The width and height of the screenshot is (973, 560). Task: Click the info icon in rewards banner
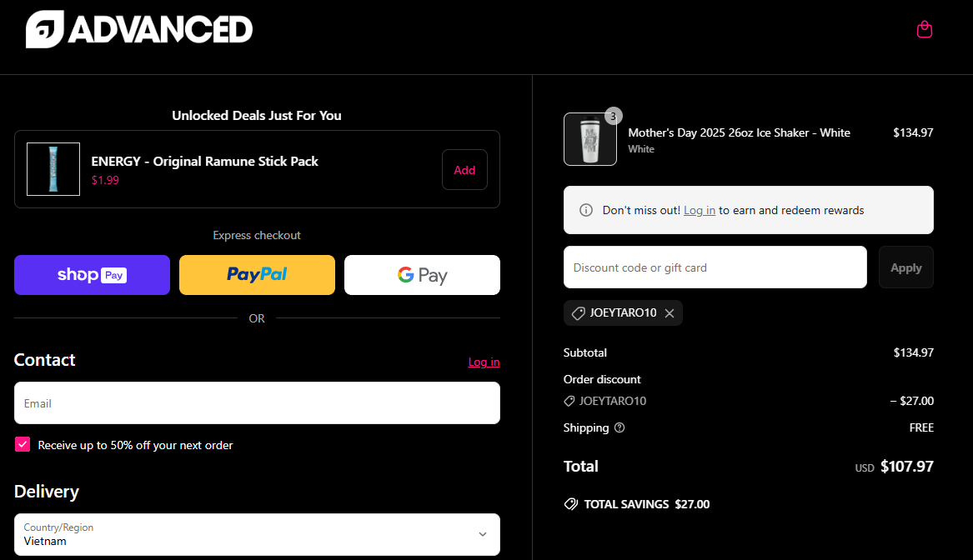586,210
